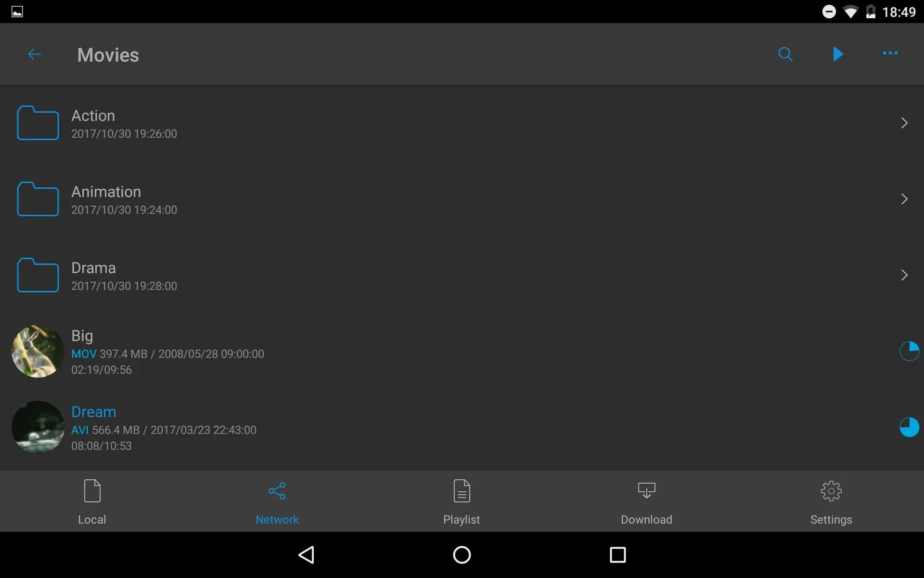
Task: Open the Download manager
Action: [x=646, y=501]
